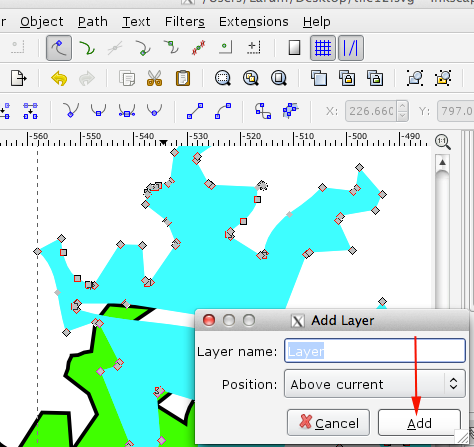
Task: Click the X coordinate stepper arrows
Action: coord(403,111)
